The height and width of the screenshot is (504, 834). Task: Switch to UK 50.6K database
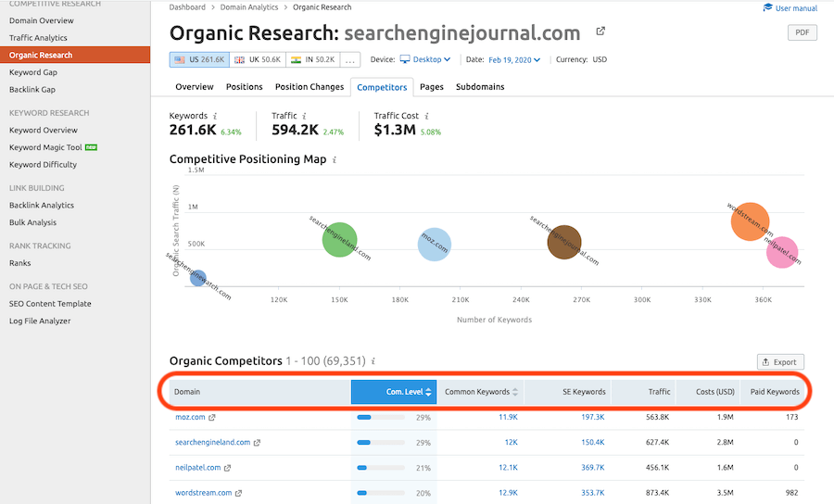pos(257,59)
